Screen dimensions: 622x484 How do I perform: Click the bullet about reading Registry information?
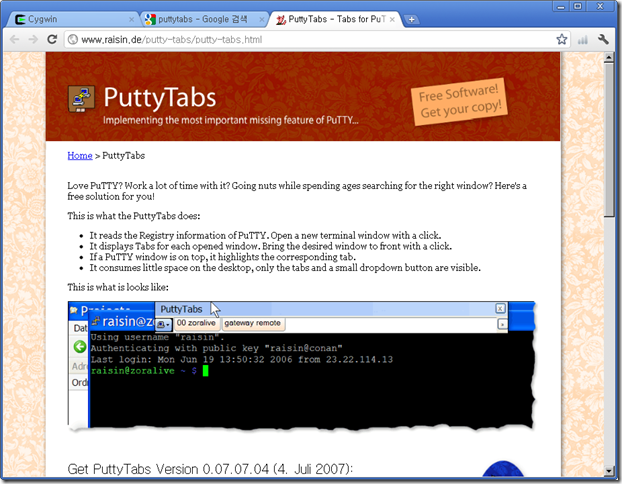point(265,235)
